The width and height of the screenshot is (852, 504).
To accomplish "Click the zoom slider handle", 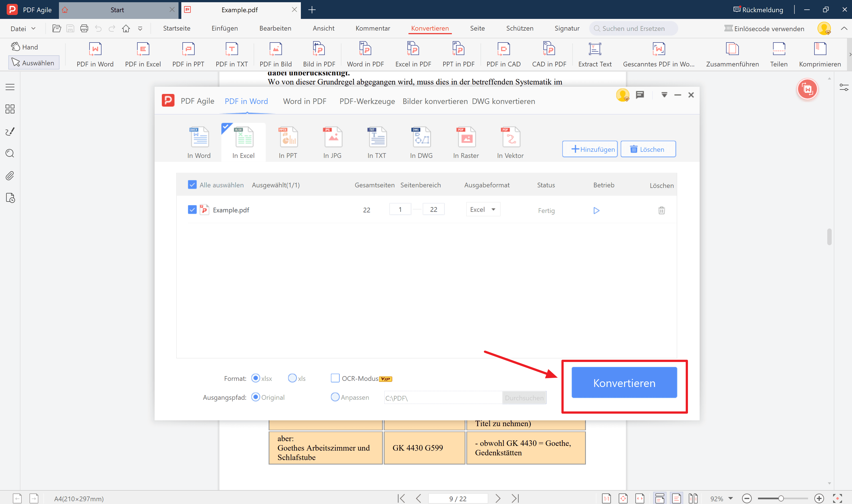I will (781, 498).
